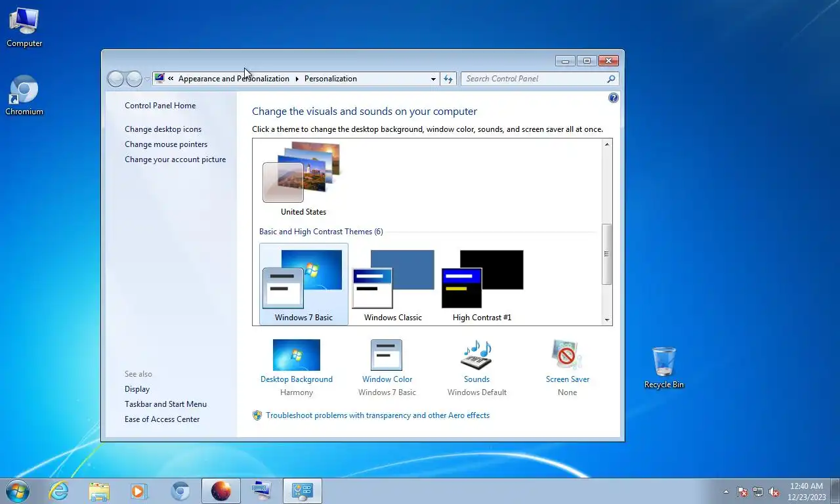The width and height of the screenshot is (840, 504).
Task: Click the theme list scrollbar thumb
Action: click(607, 254)
